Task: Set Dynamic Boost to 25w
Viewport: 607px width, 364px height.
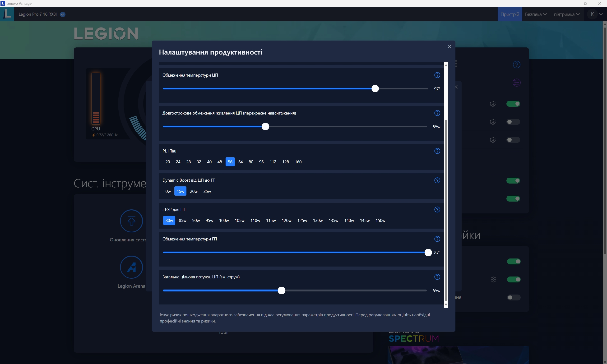Action: [x=207, y=191]
